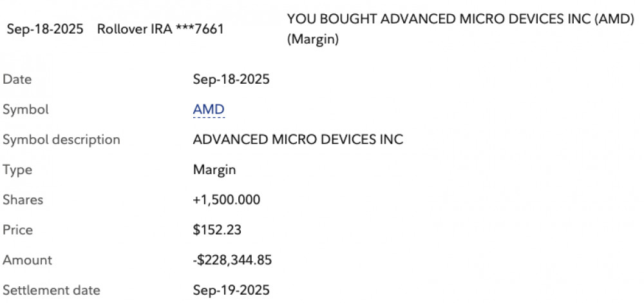Select the Rollover IRA ***7661 account text
The width and height of the screenshot is (644, 303).
pyautogui.click(x=160, y=30)
